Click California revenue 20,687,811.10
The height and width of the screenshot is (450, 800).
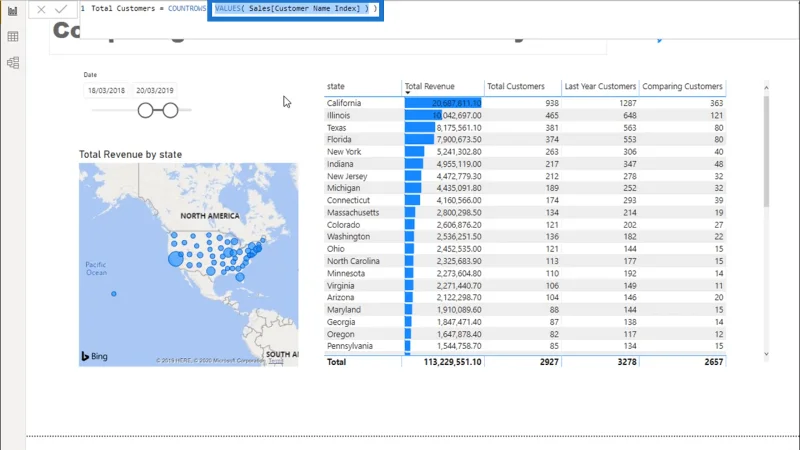point(456,103)
